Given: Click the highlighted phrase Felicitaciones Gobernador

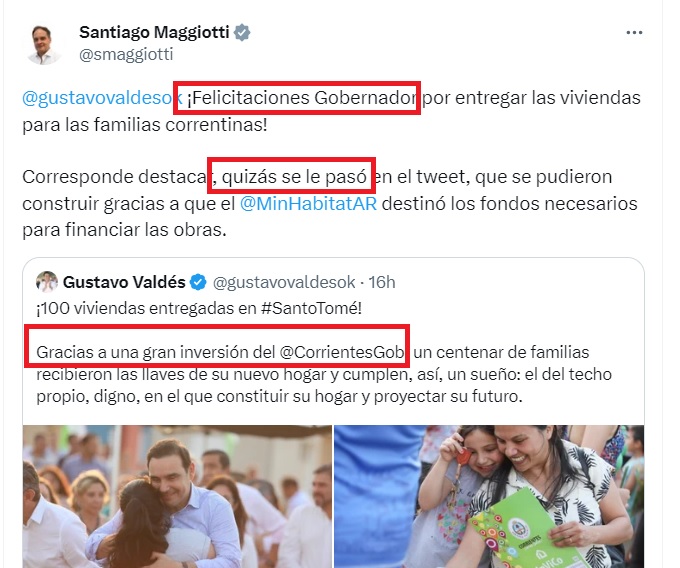Looking at the screenshot, I should click(301, 98).
